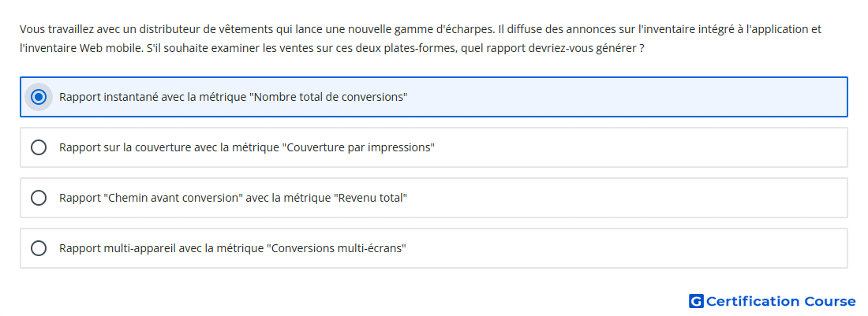Click the question's second line starting "l'inventaire Web mobile"
The image size is (868, 316).
(332, 48)
